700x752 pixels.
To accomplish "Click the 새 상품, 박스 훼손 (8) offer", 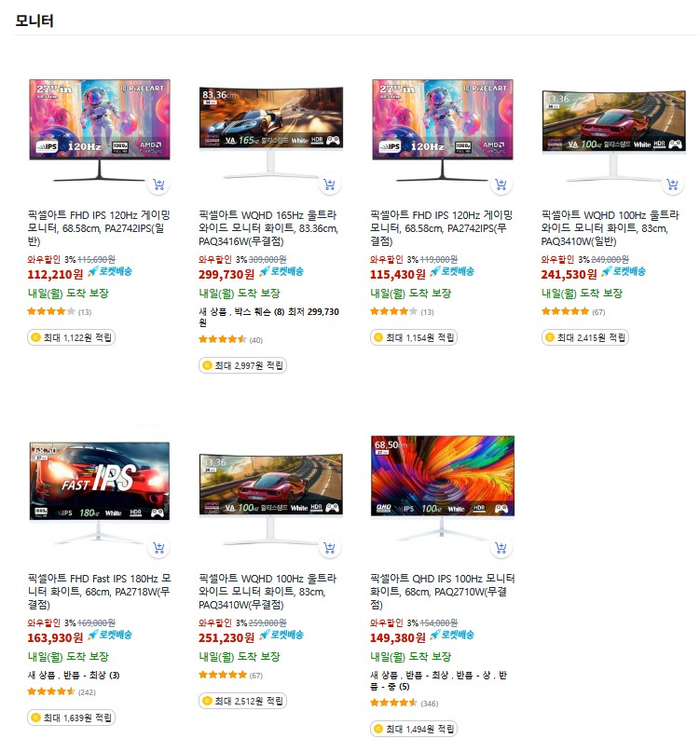I will (x=268, y=317).
